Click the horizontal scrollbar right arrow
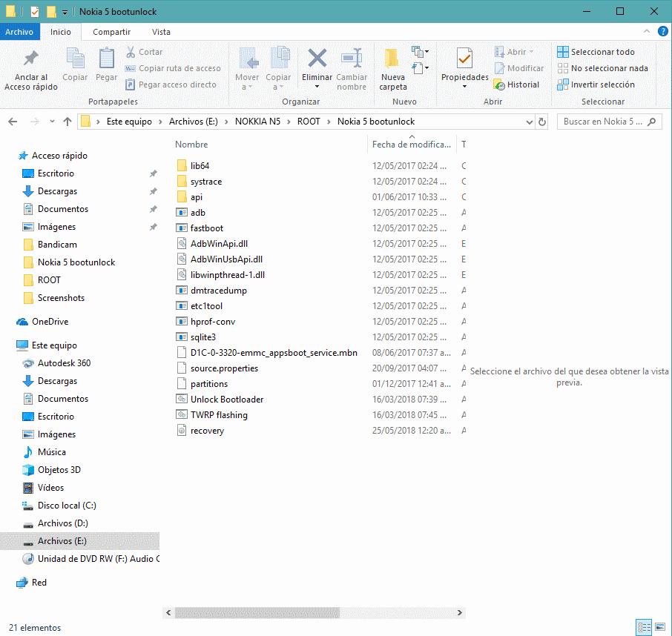This screenshot has height=636, width=672. coord(460,613)
